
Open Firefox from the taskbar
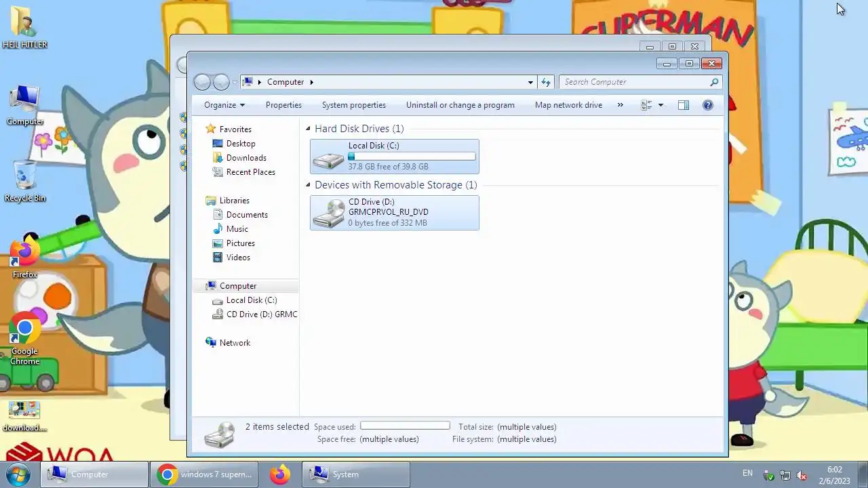tap(280, 474)
